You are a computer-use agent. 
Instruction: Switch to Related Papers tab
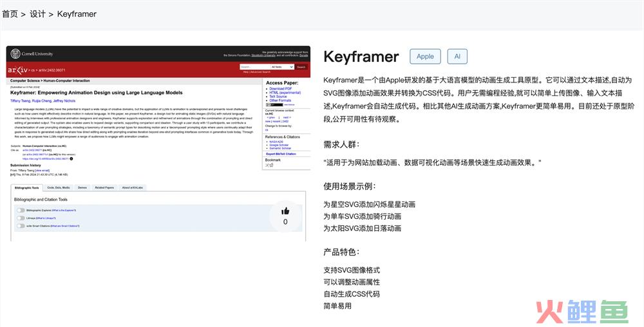[104, 187]
